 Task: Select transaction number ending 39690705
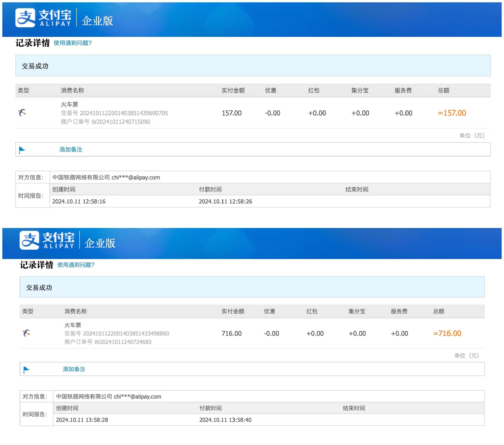point(124,113)
